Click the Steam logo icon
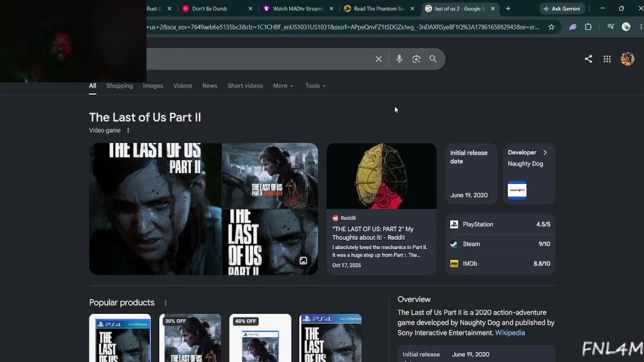Image resolution: width=644 pixels, height=362 pixels. coord(454,244)
